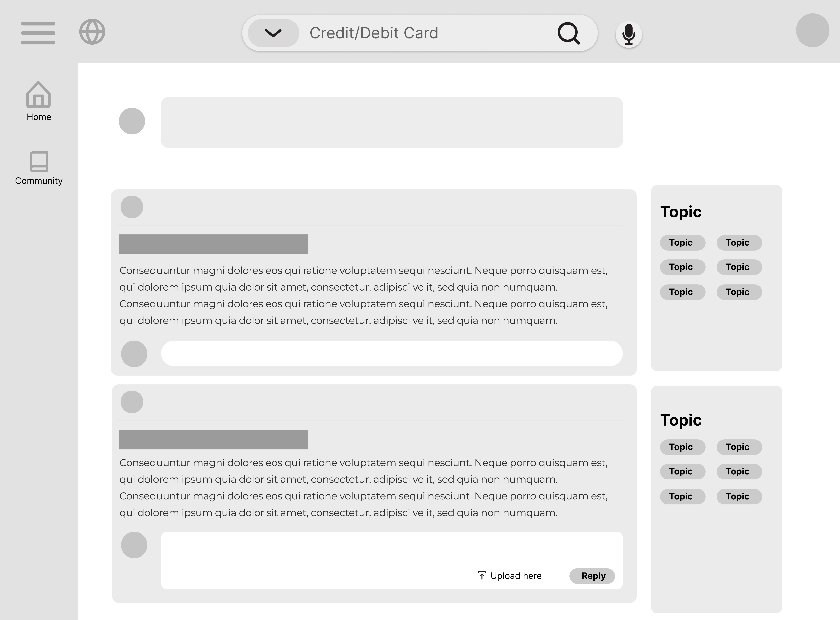Go to Home in the sidebar

[39, 117]
